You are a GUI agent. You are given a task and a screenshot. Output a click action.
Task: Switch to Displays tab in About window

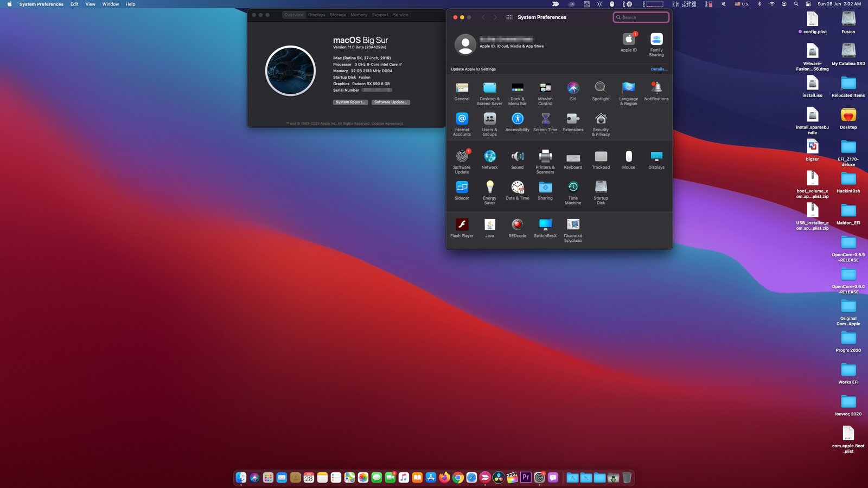click(317, 15)
